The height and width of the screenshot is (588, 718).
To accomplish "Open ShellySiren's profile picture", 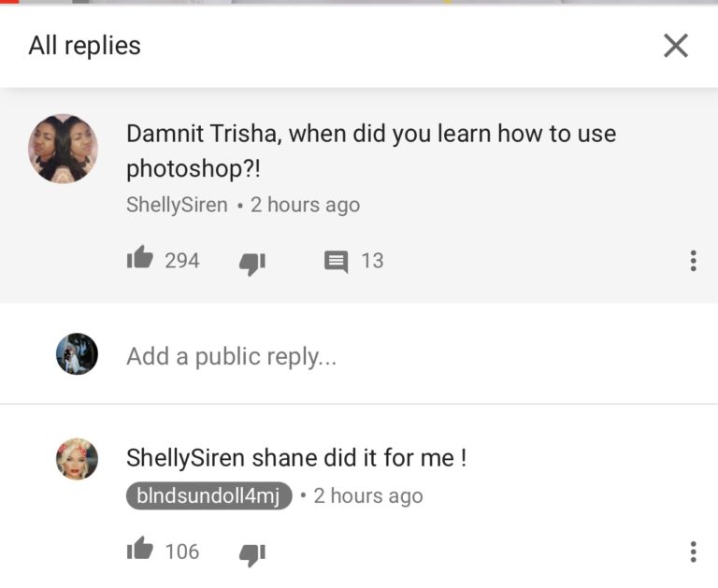I will tap(63, 149).
